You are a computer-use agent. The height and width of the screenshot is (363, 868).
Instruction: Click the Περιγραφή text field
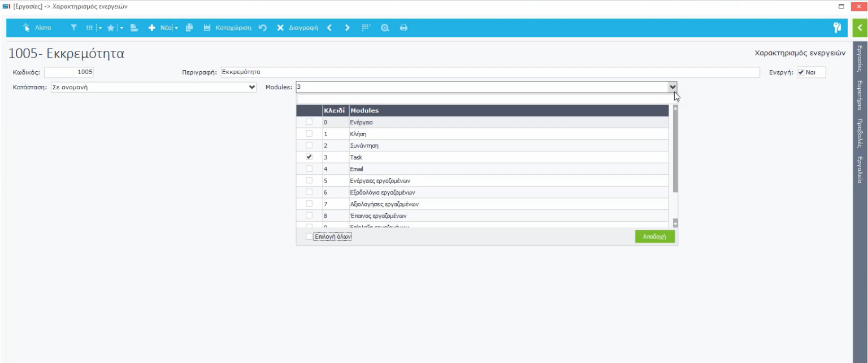click(490, 72)
